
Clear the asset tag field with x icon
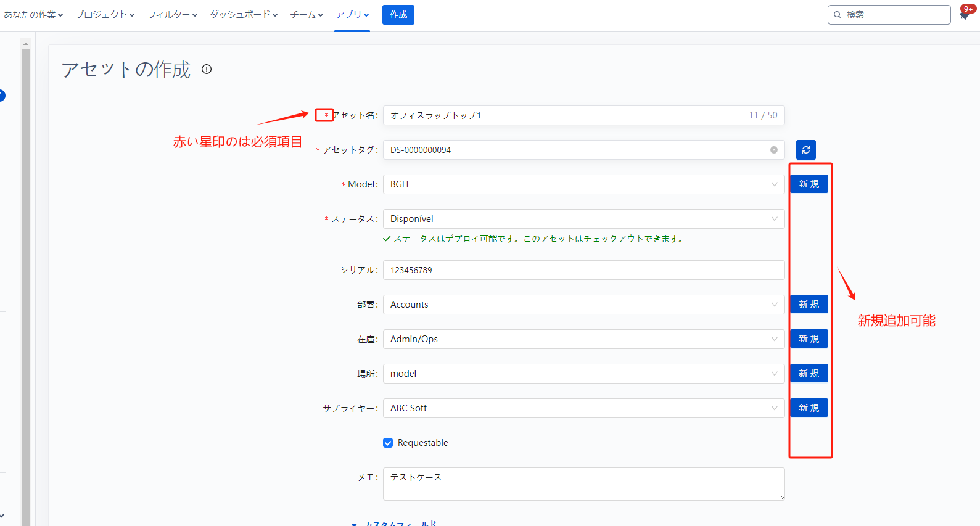tap(773, 150)
